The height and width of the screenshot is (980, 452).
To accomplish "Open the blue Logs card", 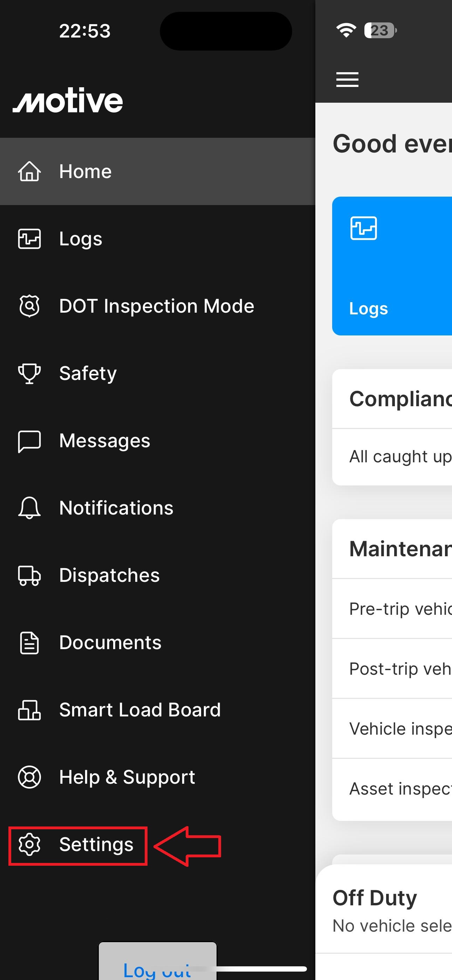I will pos(392,266).
